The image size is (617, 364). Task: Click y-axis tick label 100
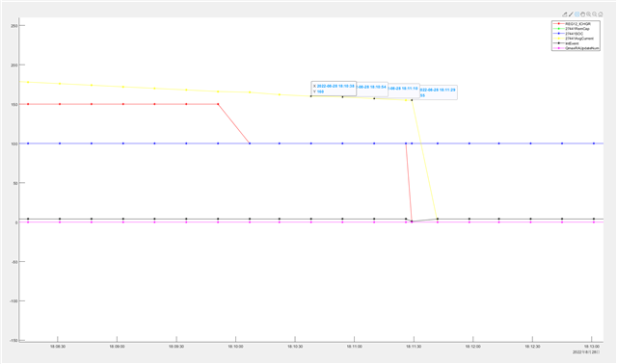[x=14, y=143]
